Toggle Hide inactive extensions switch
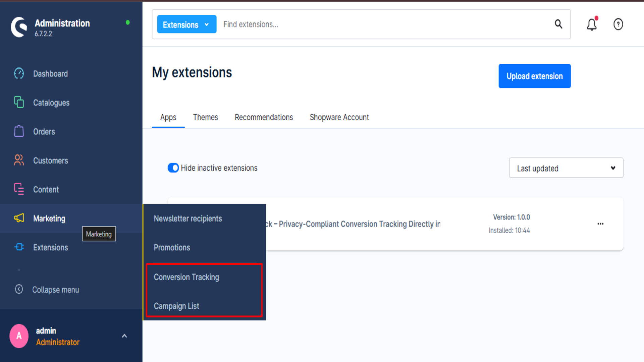 [x=173, y=168]
